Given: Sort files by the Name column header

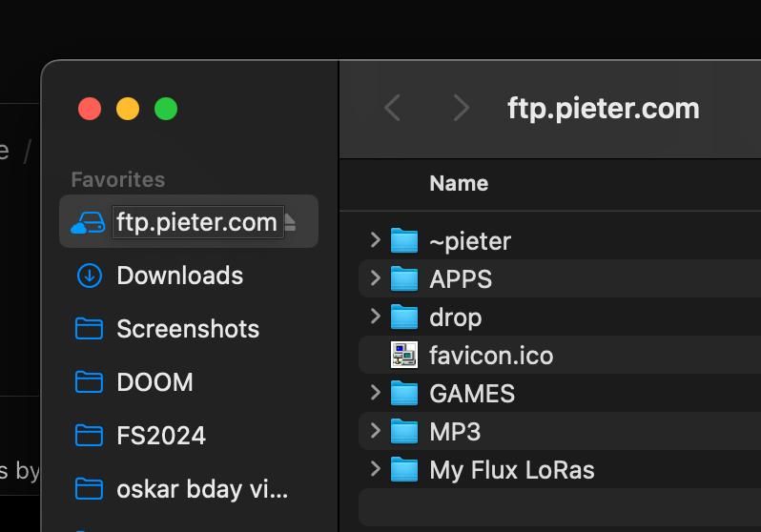Looking at the screenshot, I should click(x=459, y=183).
